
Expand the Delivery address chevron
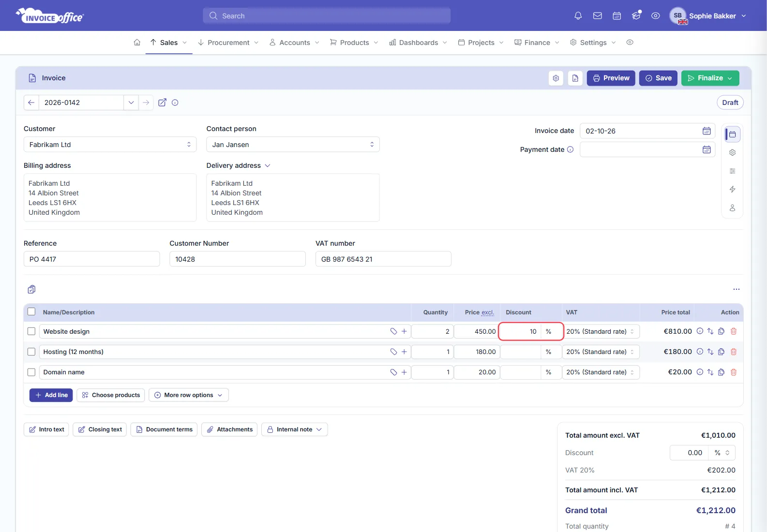coord(268,165)
